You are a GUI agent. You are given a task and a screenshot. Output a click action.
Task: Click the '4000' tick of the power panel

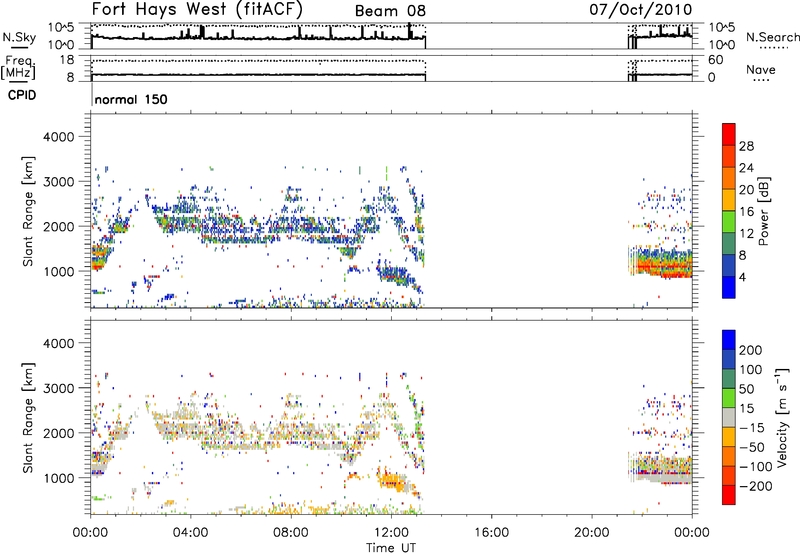(x=59, y=137)
